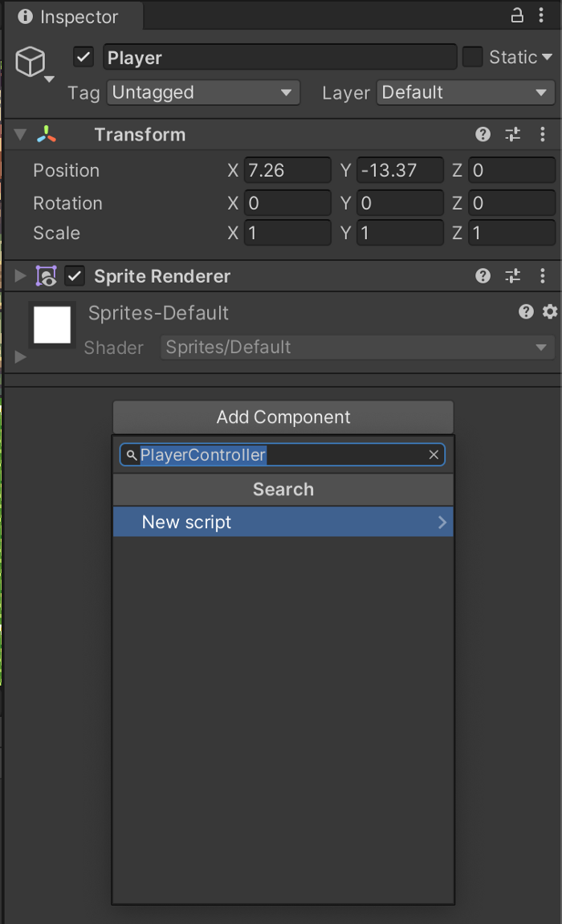Click the Add Component button
The width and height of the screenshot is (562, 924).
tap(283, 417)
